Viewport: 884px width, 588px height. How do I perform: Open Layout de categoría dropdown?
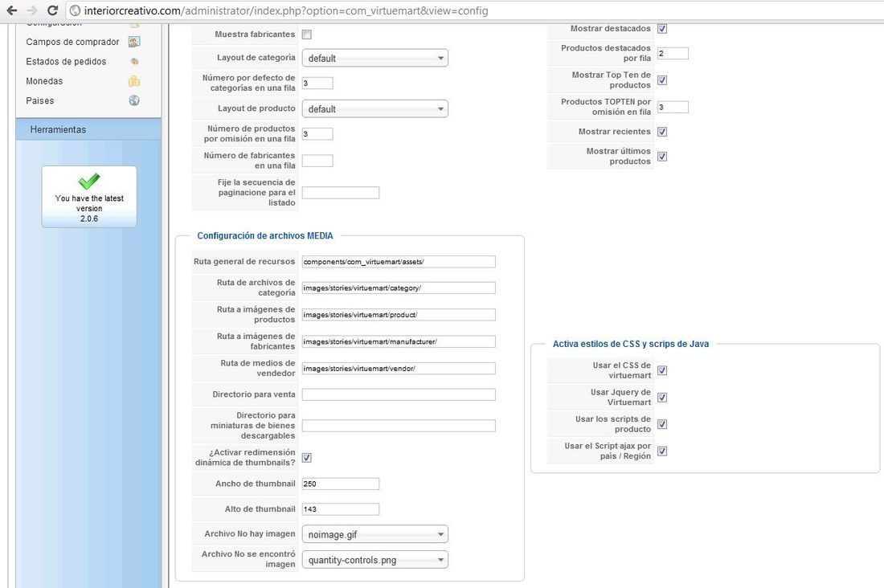(375, 58)
